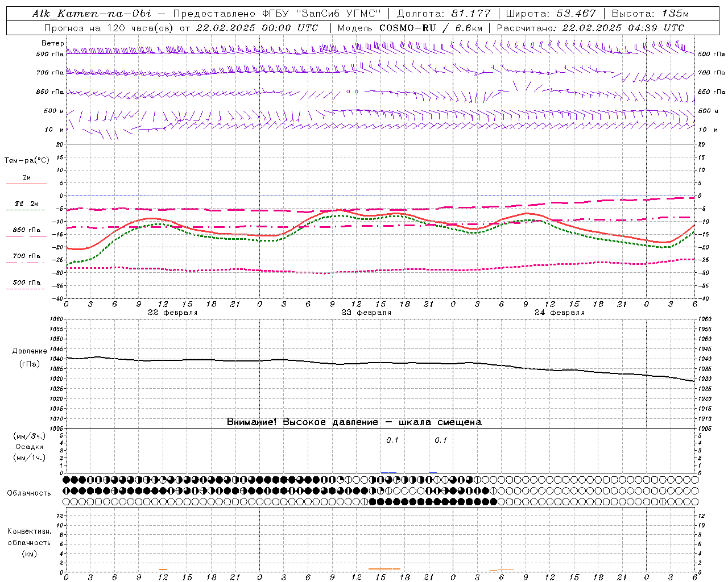The width and height of the screenshot is (728, 582).
Task: Click the Высота: 135м entry
Action: coord(651,14)
